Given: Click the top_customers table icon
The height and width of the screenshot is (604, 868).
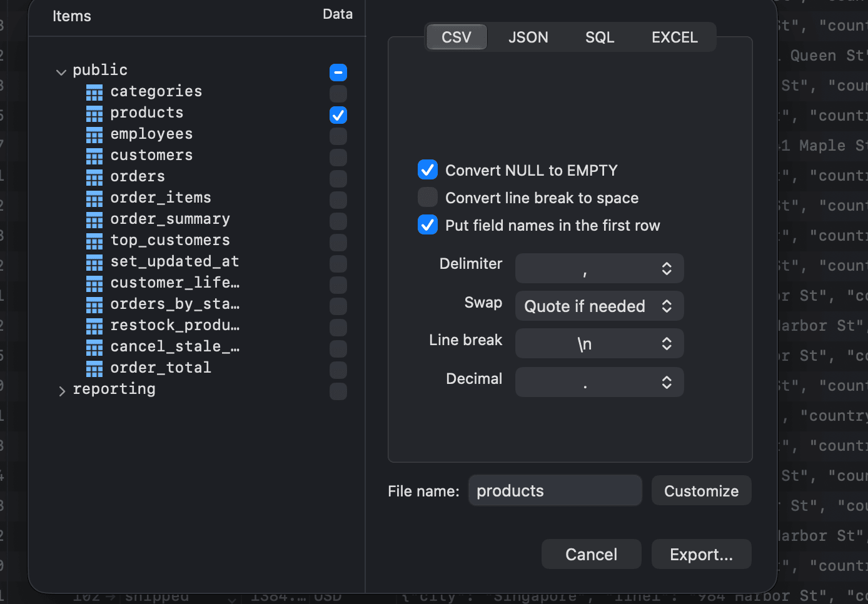Looking at the screenshot, I should 94,241.
